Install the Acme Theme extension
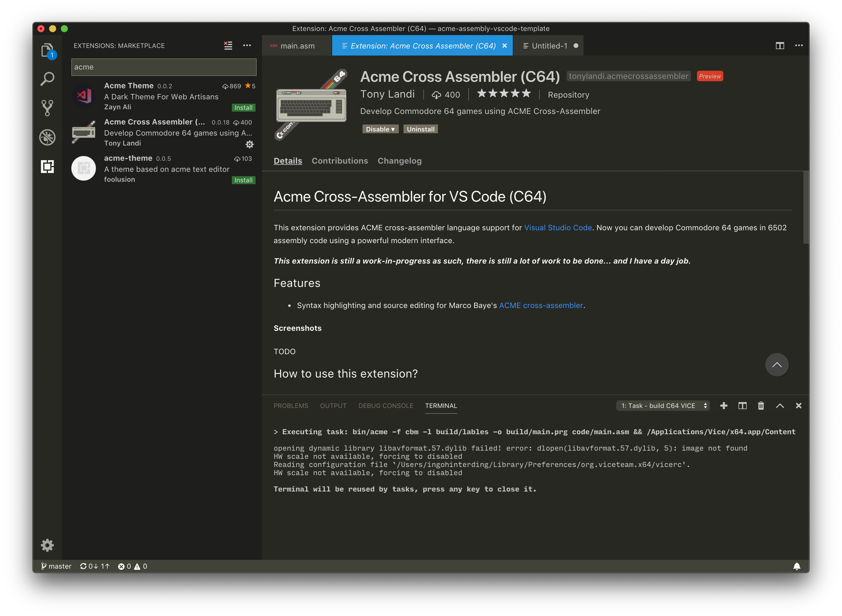This screenshot has height=616, width=842. [243, 108]
